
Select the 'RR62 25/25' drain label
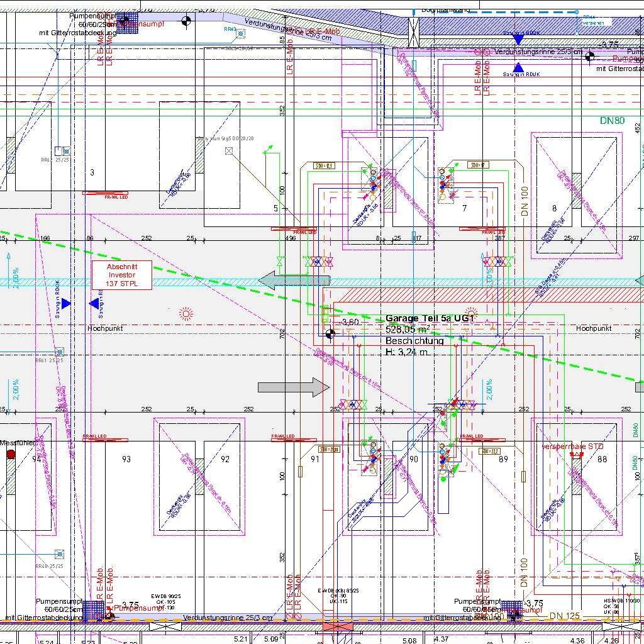(55, 160)
